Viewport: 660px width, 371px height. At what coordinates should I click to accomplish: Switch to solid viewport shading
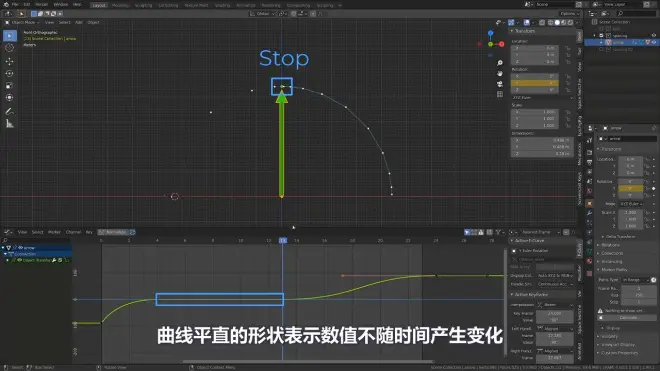point(557,22)
